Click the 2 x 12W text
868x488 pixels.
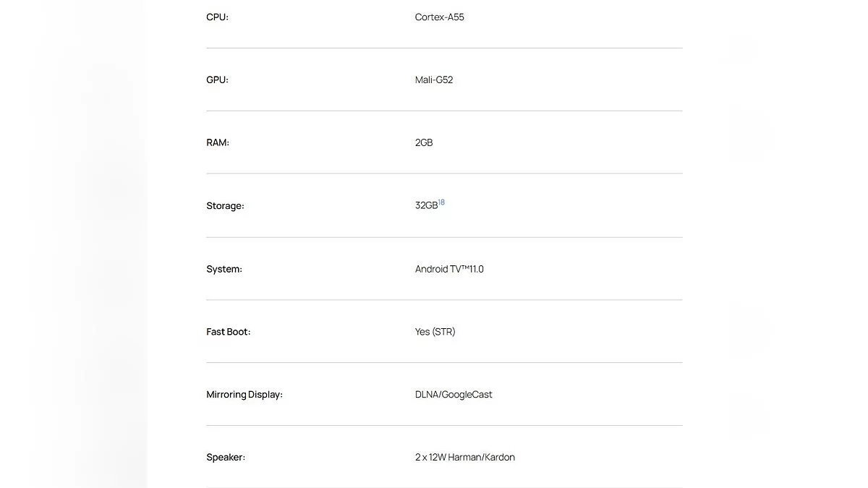point(430,458)
